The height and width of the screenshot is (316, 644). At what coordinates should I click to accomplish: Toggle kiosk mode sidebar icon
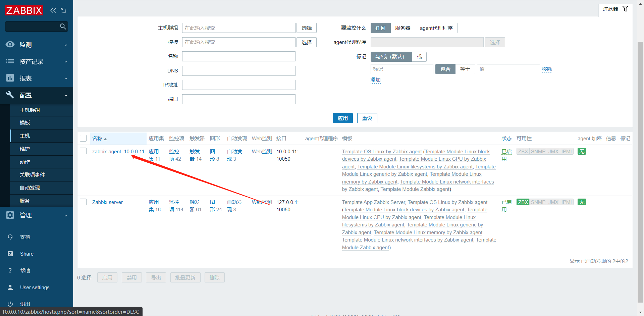coord(63,10)
